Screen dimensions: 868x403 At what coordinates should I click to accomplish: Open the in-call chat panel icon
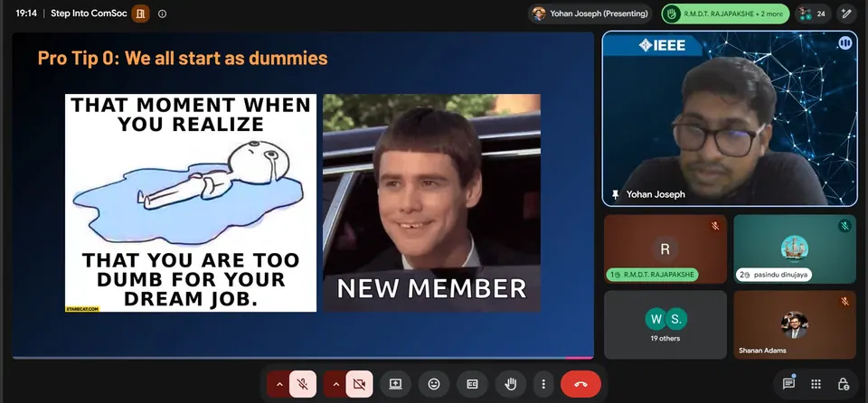(x=788, y=384)
